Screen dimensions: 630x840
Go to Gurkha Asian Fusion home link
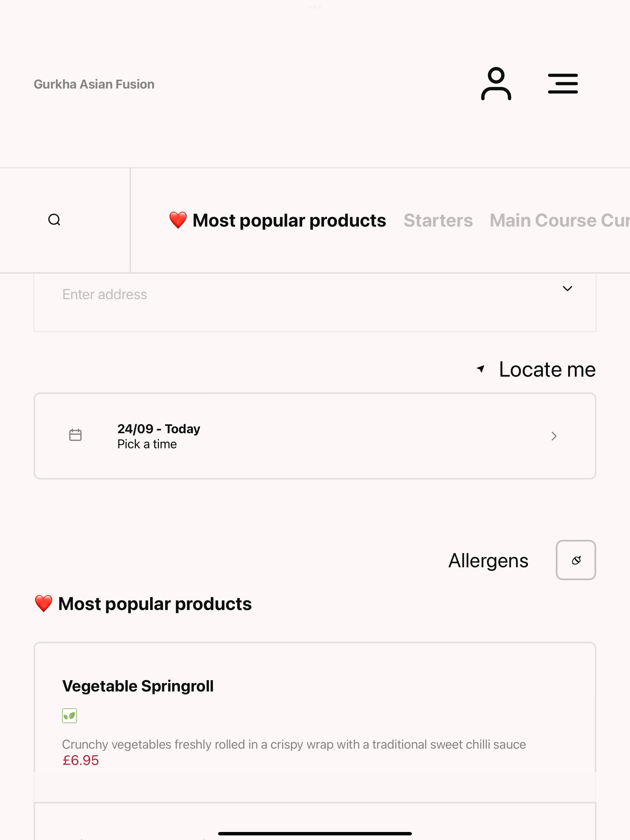(94, 84)
